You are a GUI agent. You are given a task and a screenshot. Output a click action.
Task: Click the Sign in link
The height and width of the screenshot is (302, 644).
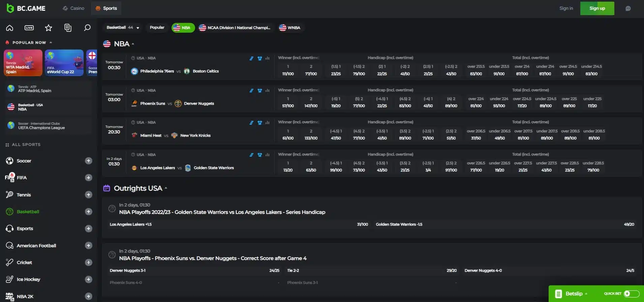coord(566,8)
